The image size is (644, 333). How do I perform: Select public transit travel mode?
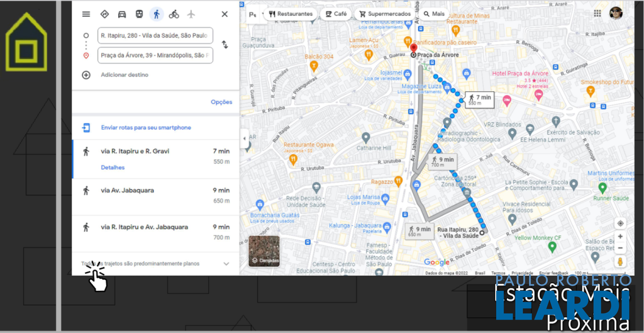(x=139, y=14)
